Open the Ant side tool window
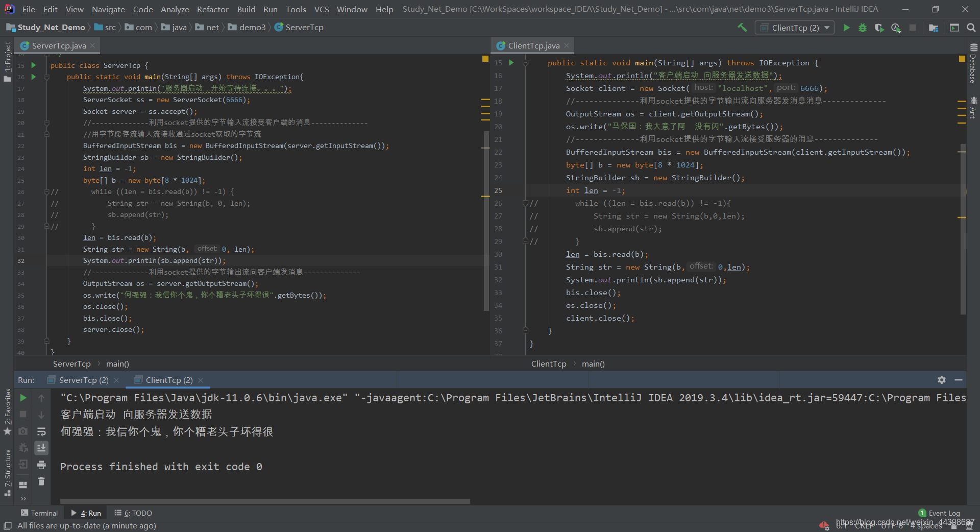980x532 pixels. (x=973, y=108)
